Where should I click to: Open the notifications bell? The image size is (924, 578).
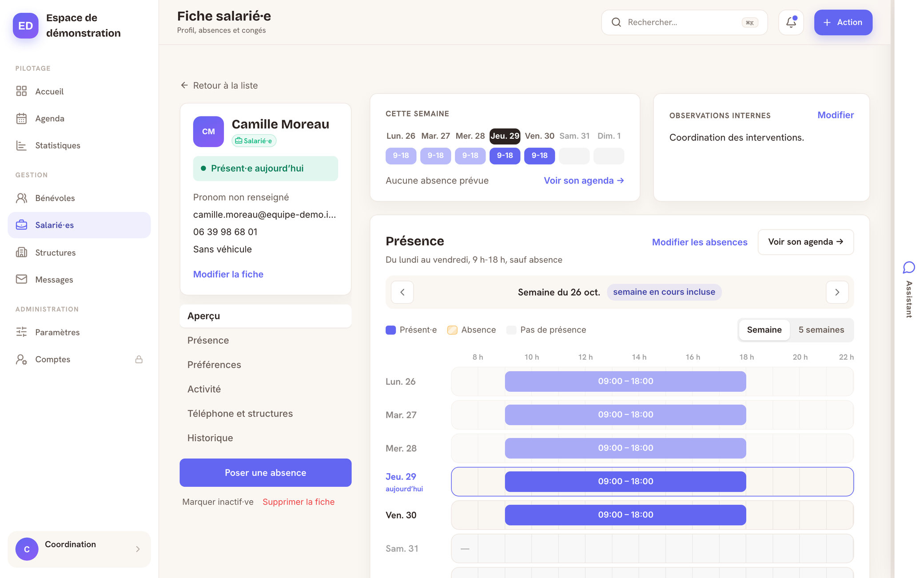(x=791, y=22)
